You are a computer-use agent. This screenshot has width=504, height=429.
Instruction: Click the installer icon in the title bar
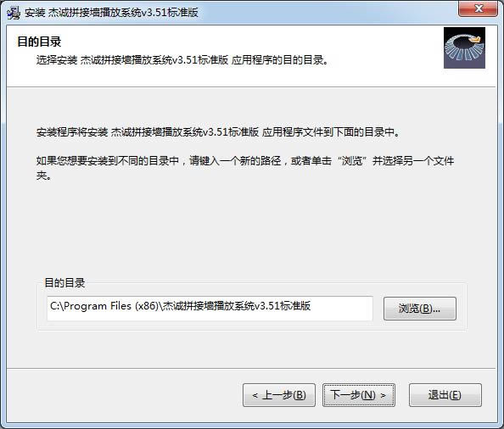pyautogui.click(x=14, y=13)
